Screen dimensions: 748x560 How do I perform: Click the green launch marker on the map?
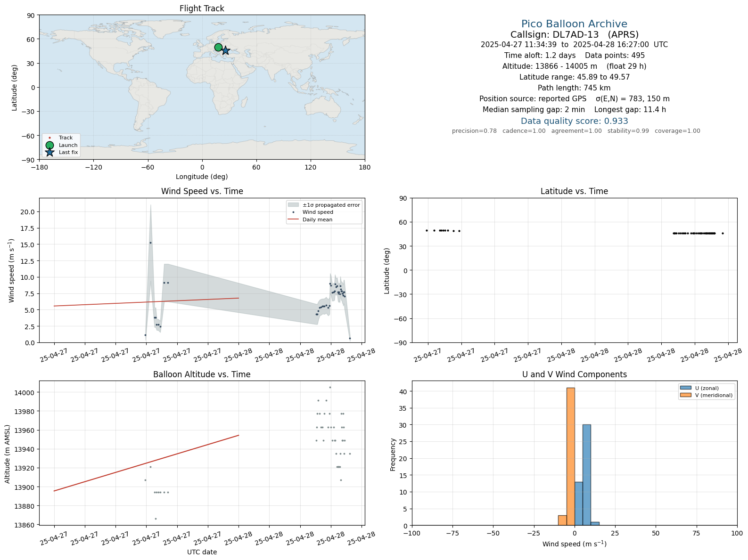(218, 47)
